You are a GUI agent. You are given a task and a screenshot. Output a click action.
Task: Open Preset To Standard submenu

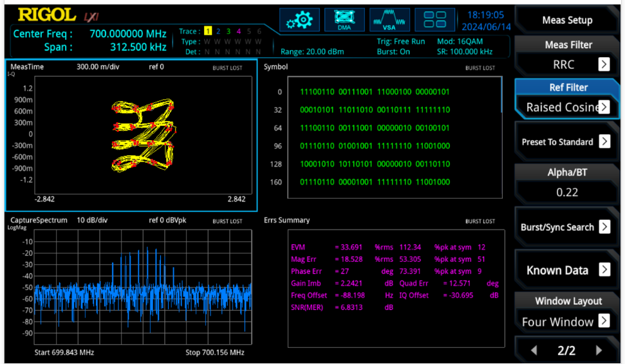[x=567, y=141]
